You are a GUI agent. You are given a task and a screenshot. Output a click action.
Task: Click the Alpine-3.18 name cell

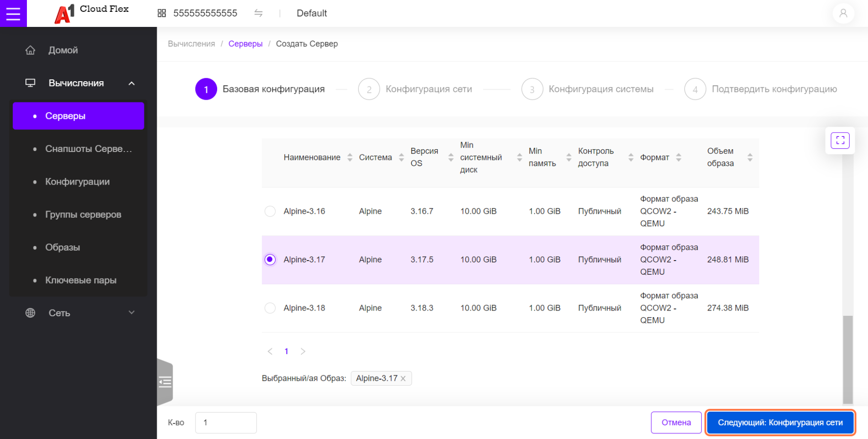click(x=304, y=308)
